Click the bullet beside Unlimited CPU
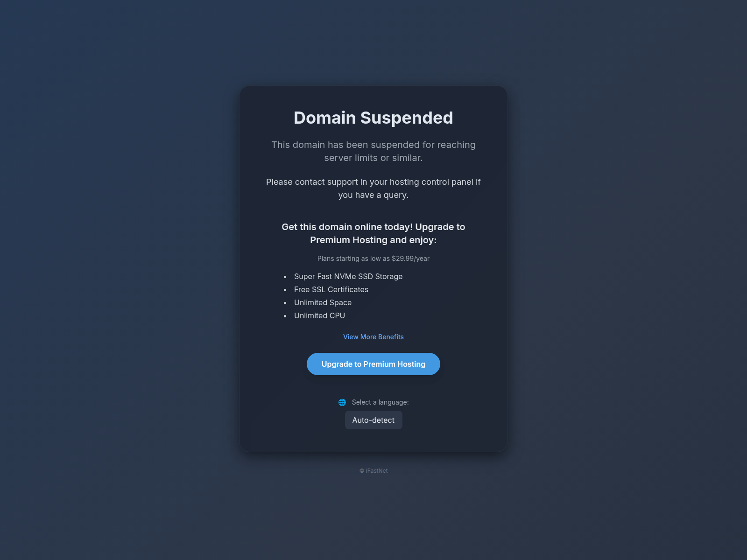 (285, 316)
